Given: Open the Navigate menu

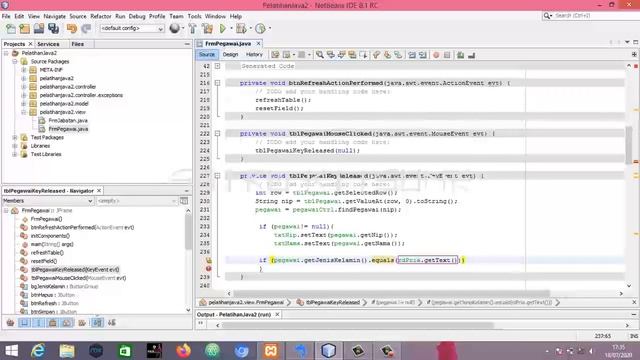Looking at the screenshot, I should [x=55, y=16].
